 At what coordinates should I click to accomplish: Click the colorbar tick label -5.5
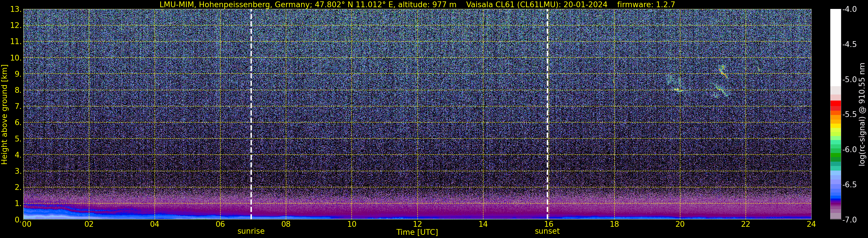pyautogui.click(x=850, y=115)
